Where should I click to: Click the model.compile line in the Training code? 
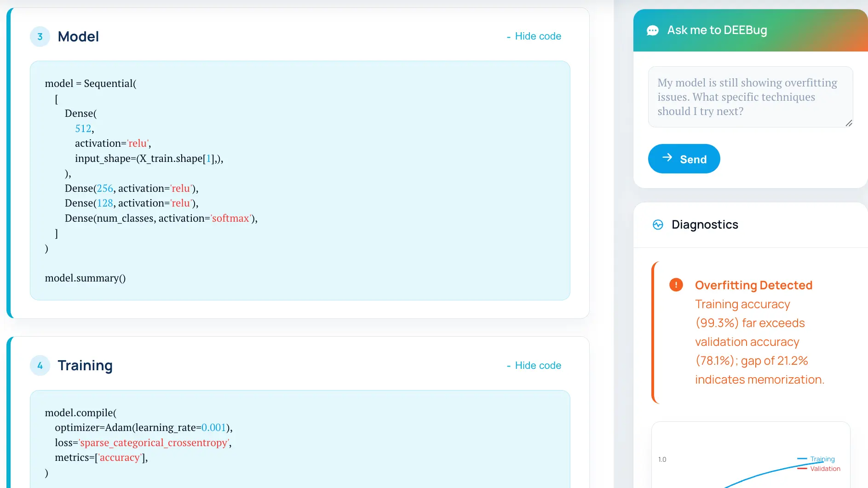pos(80,413)
